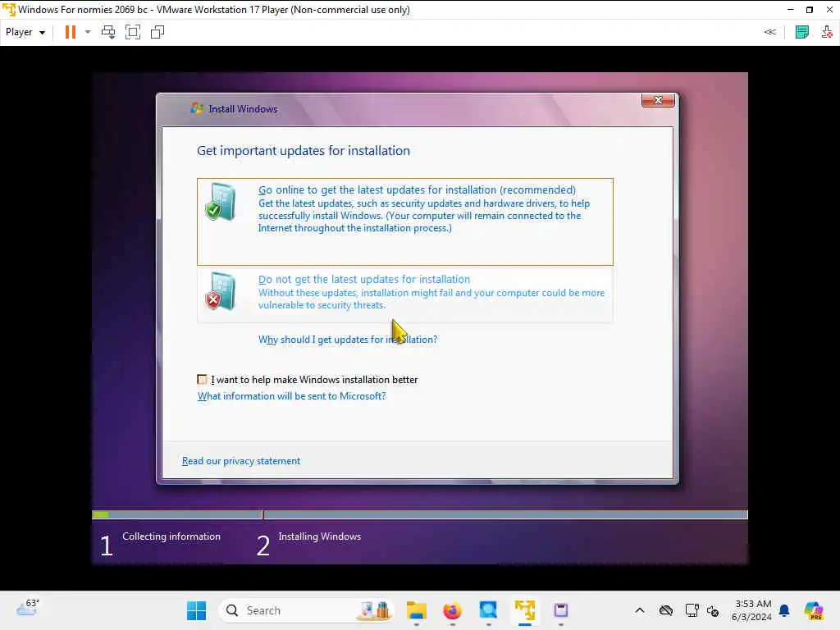This screenshot has height=630, width=840.
Task: Open What information will be sent to Microsoft
Action: 291,396
